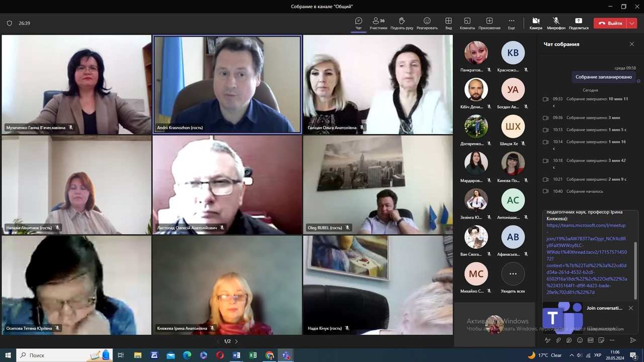
Task: Click the taskbar Поиск search box
Action: 64,355
